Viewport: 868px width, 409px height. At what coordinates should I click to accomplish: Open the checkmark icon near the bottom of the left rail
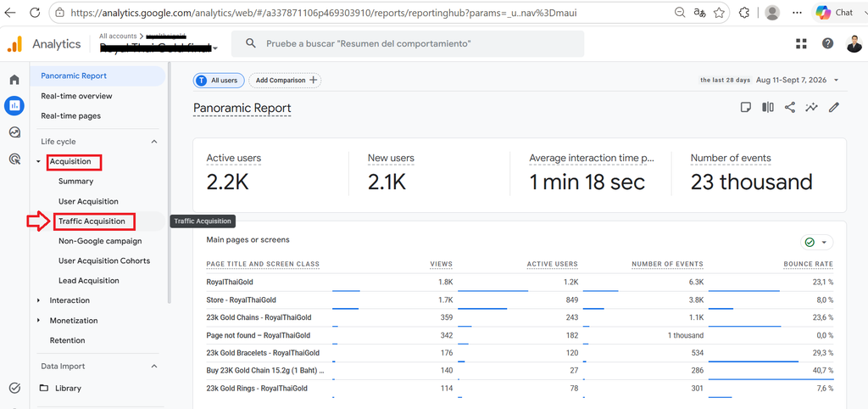click(15, 388)
